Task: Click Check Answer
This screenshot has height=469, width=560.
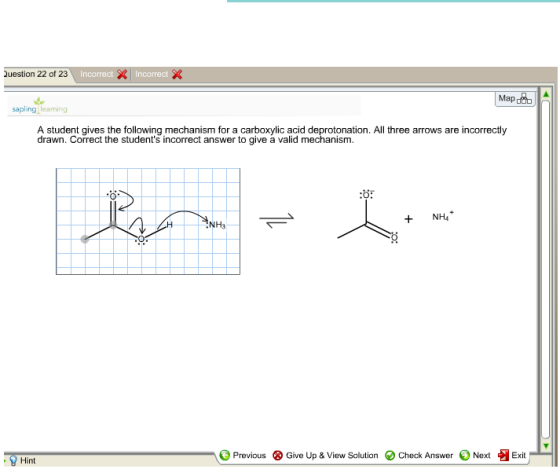Action: 419,455
